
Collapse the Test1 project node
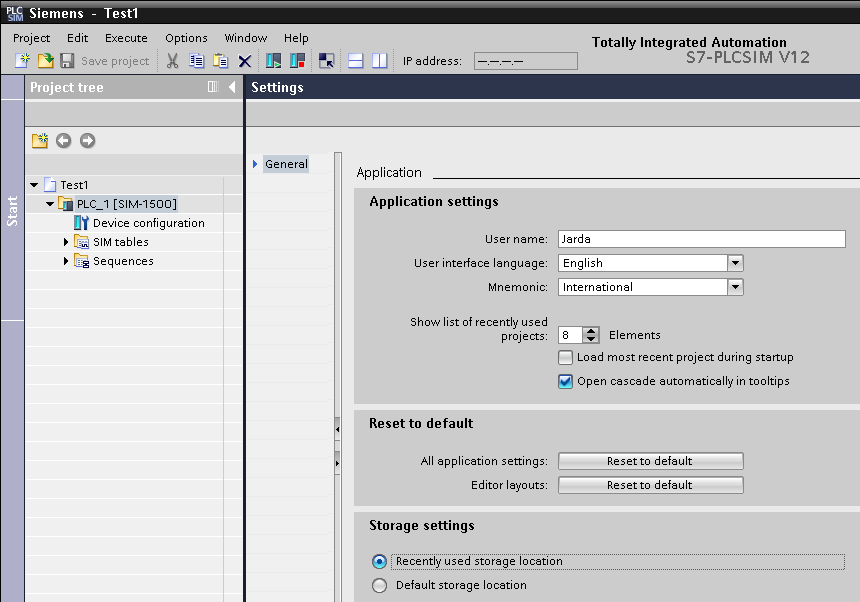[34, 185]
